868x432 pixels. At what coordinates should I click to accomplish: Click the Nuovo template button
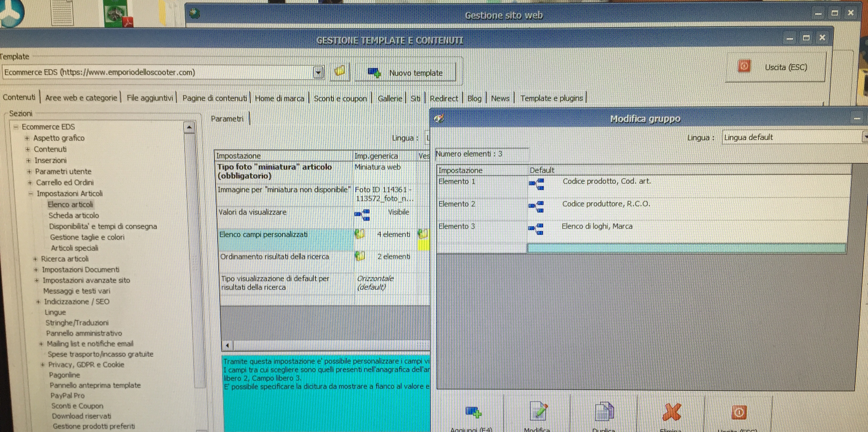click(x=405, y=72)
